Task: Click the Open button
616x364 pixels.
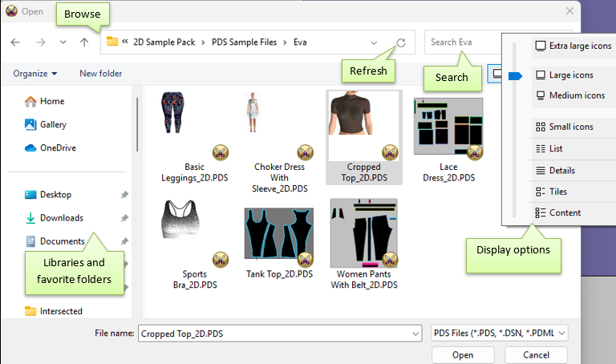Action: click(462, 355)
